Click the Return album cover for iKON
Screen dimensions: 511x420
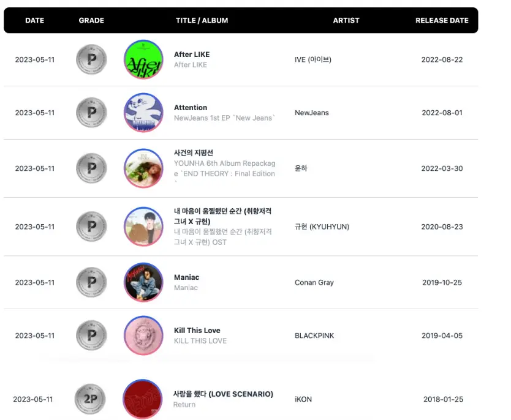[143, 399]
